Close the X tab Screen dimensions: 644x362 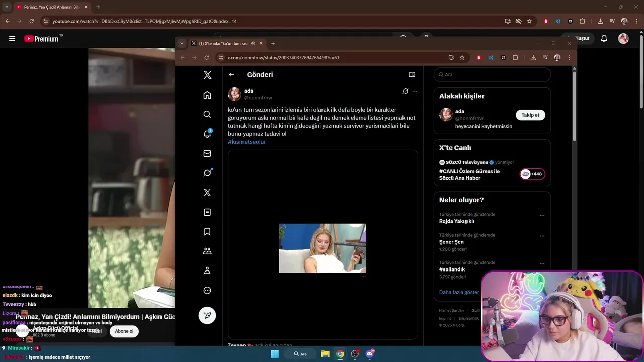pyautogui.click(x=261, y=43)
